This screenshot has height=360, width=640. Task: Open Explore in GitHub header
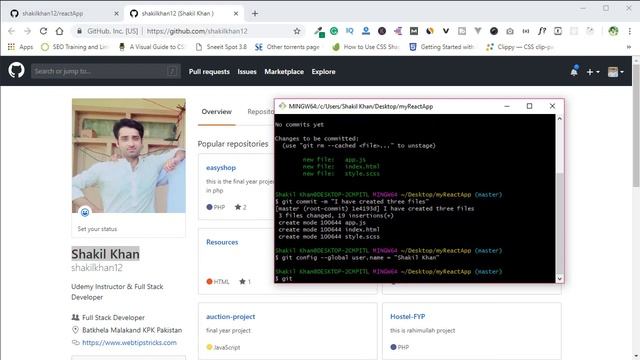(x=323, y=71)
